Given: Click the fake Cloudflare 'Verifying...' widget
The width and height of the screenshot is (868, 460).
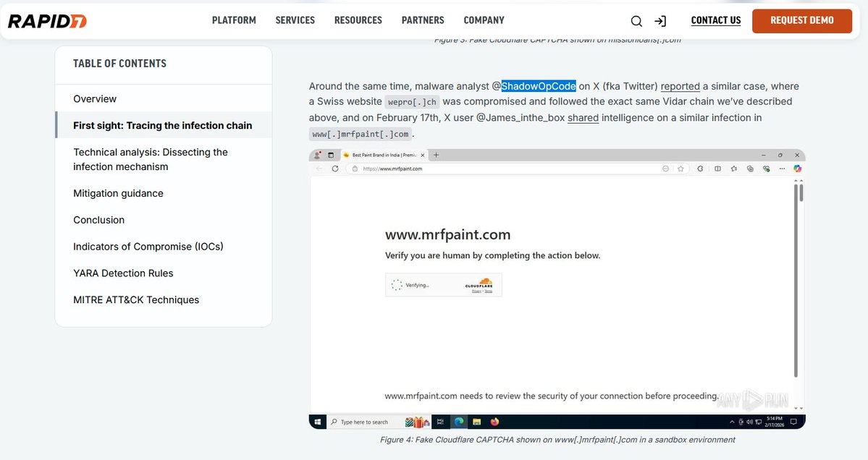Looking at the screenshot, I should [x=443, y=285].
